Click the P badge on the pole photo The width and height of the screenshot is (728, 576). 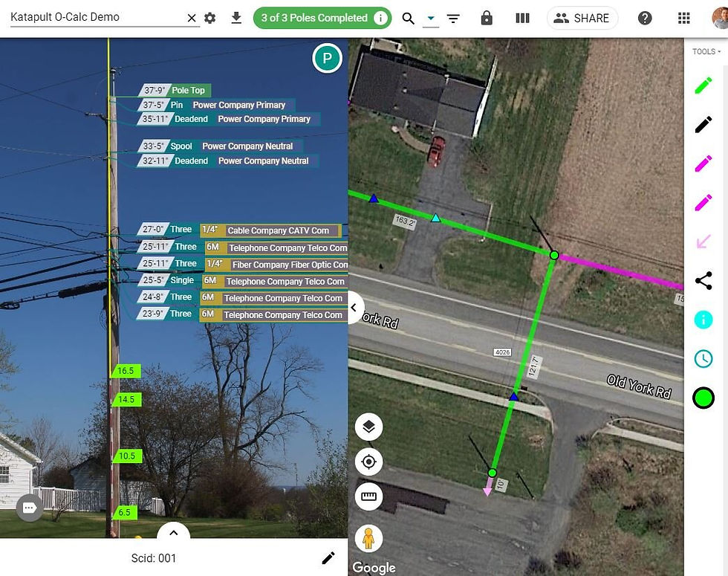[x=328, y=59]
